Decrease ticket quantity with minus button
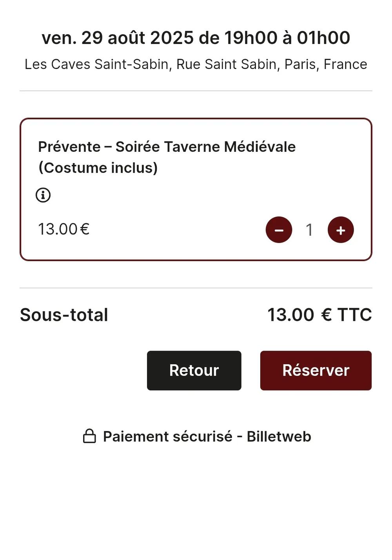The height and width of the screenshot is (560, 392). pos(279,230)
